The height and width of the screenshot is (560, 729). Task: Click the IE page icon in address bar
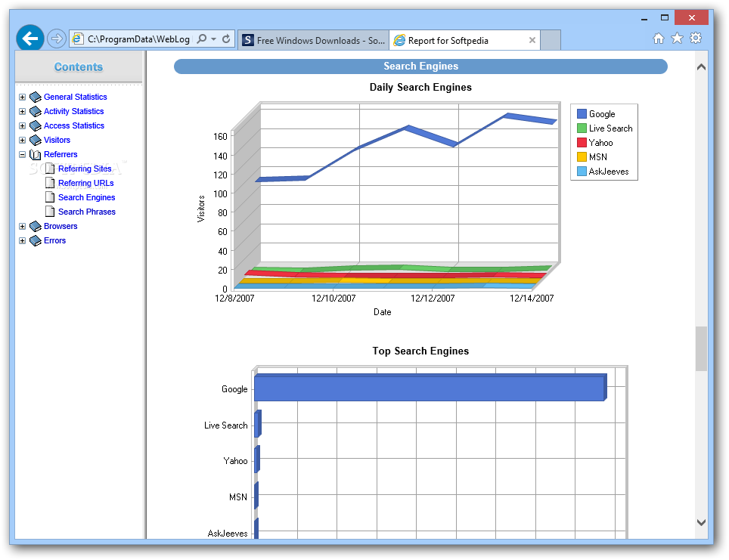click(x=78, y=39)
